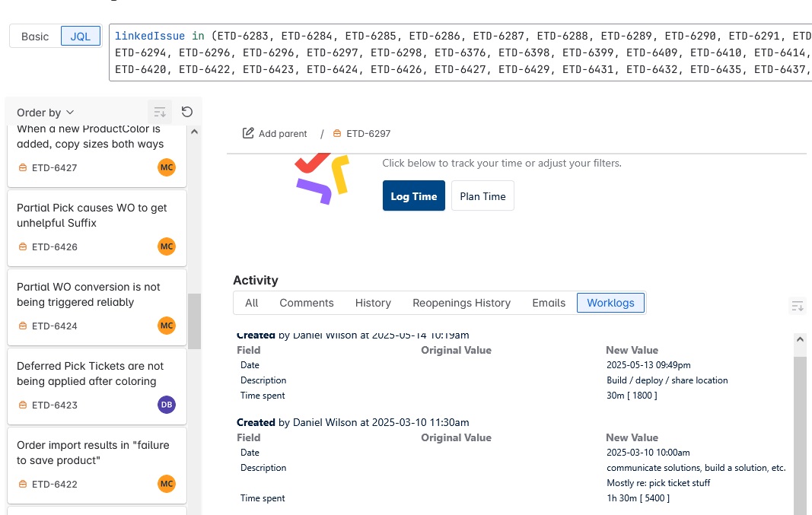Viewport: 812px width, 515px height.
Task: Open issue ETD-6427 card
Action: click(97, 156)
